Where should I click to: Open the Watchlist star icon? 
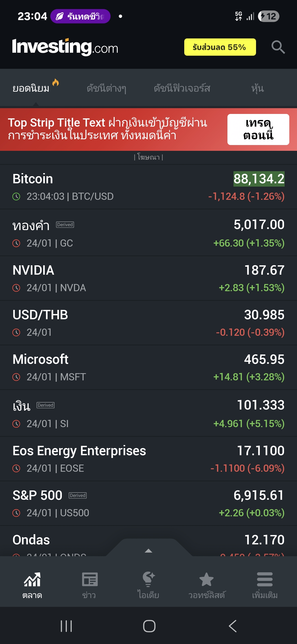click(x=207, y=585)
